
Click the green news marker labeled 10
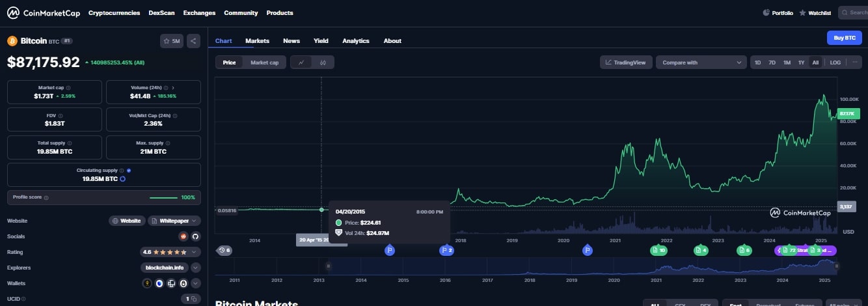(658, 250)
